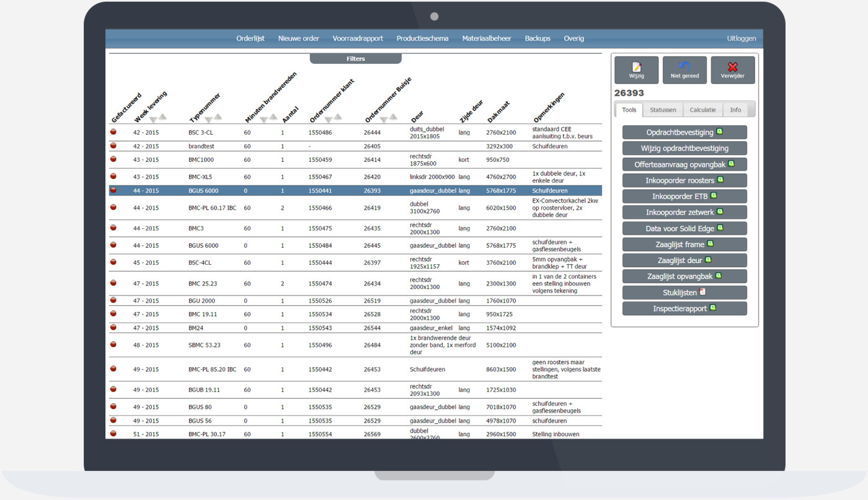Sort Ordernummer Buisje descending down arrow
This screenshot has width=868, height=500.
tap(384, 120)
